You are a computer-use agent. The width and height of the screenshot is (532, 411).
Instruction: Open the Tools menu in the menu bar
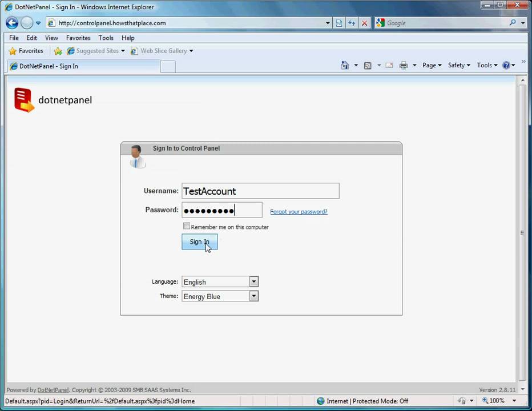pyautogui.click(x=106, y=38)
